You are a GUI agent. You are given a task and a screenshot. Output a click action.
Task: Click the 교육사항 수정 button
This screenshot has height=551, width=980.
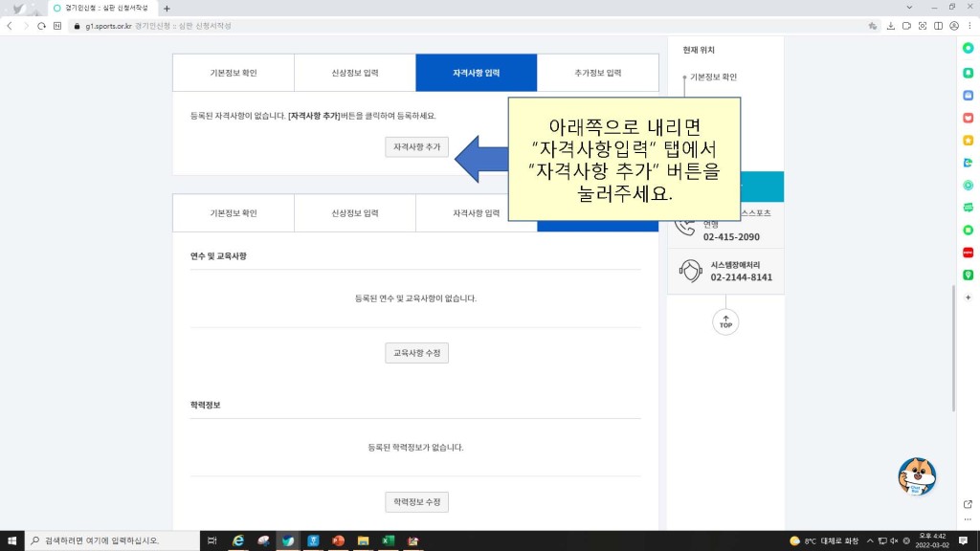[416, 353]
